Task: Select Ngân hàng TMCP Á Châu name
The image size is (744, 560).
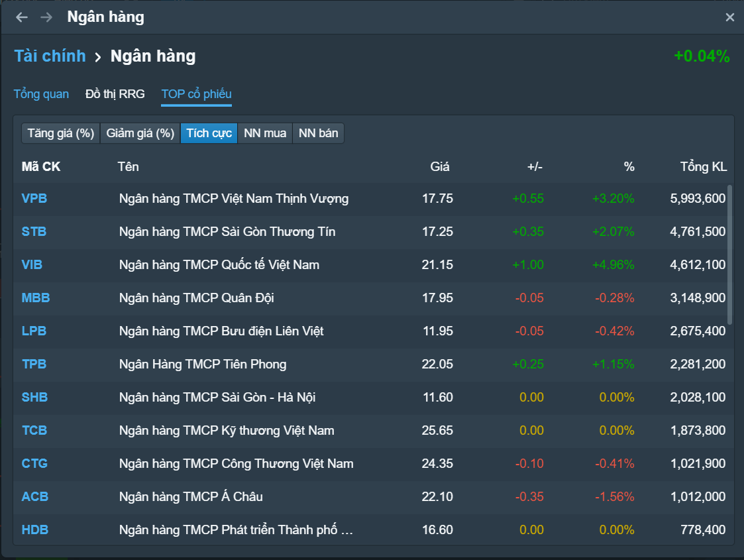Action: coord(191,497)
